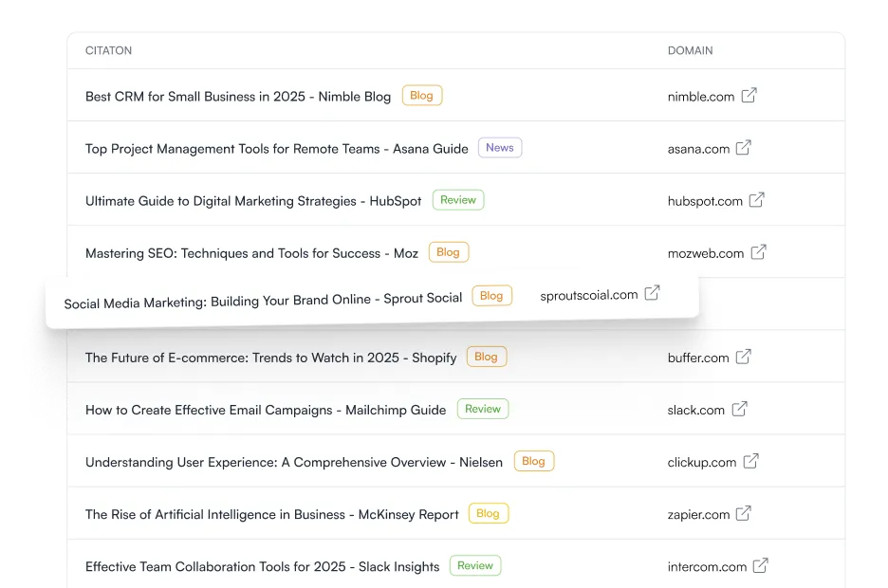Image resolution: width=888 pixels, height=588 pixels.
Task: Open external link icon next to nimble.com
Action: point(749,95)
